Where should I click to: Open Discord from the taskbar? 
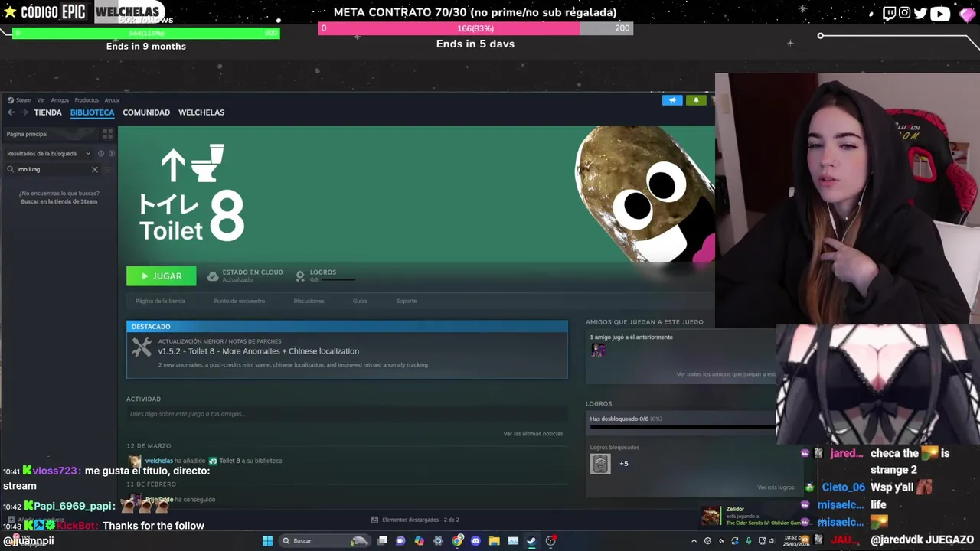pos(475,541)
